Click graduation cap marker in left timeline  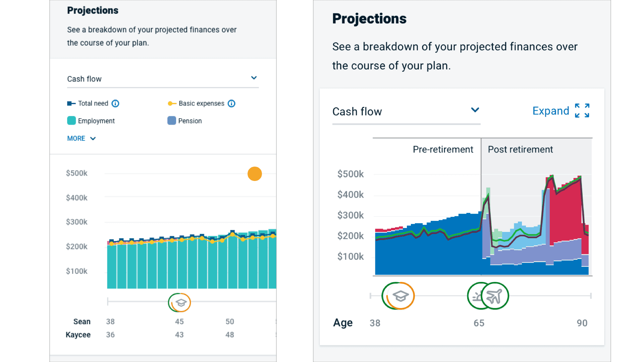180,303
